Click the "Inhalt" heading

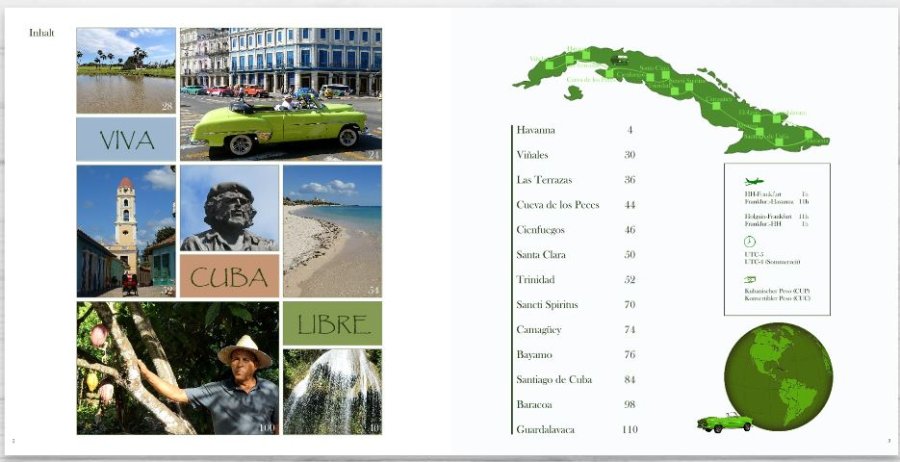coord(41,33)
